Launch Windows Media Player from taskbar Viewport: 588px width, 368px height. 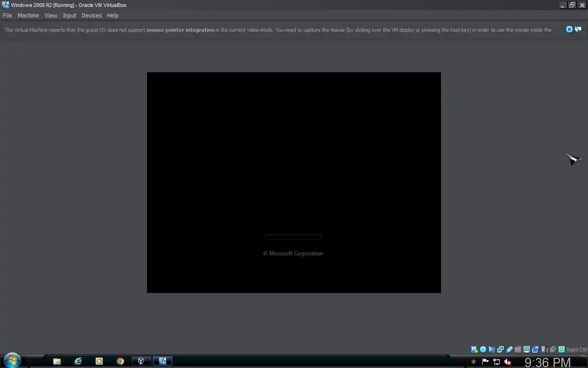99,361
